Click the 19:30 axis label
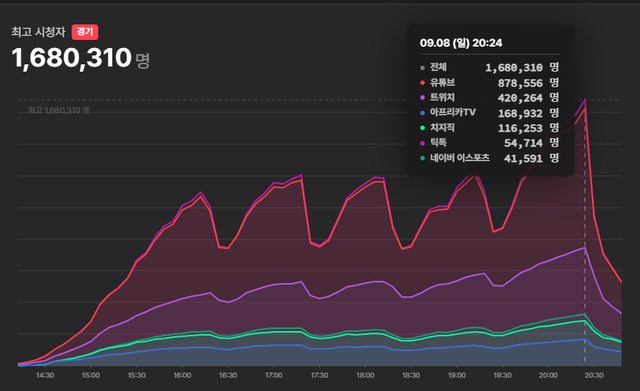This screenshot has width=640, height=391. [x=502, y=375]
